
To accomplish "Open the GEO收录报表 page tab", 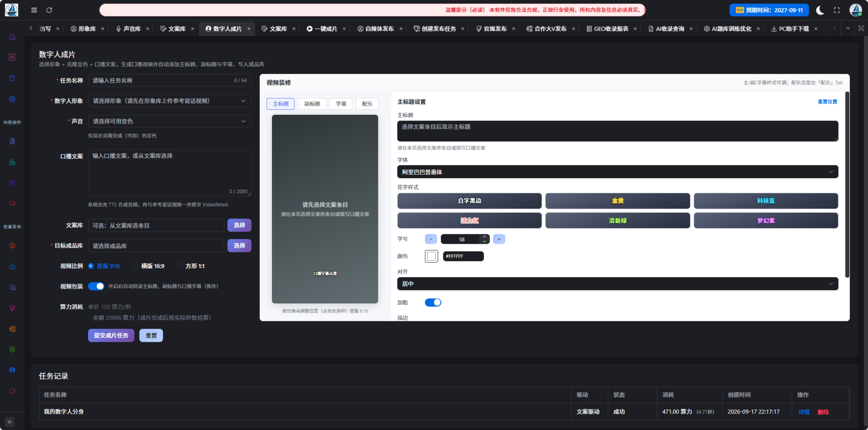I will click(x=610, y=29).
